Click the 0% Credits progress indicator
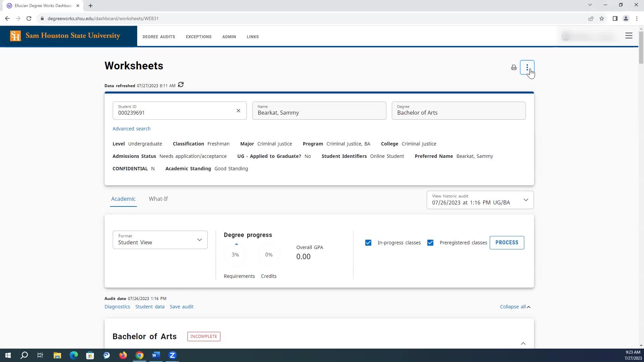 269,255
